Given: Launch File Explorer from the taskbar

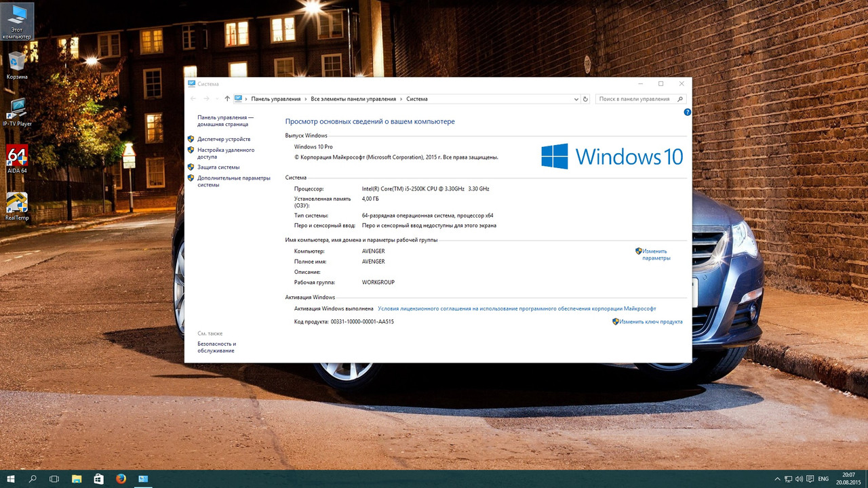Looking at the screenshot, I should click(77, 479).
